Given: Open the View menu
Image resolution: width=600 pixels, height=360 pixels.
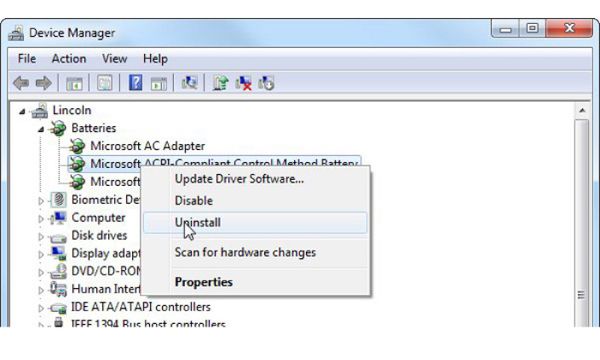Looking at the screenshot, I should pos(114,59).
